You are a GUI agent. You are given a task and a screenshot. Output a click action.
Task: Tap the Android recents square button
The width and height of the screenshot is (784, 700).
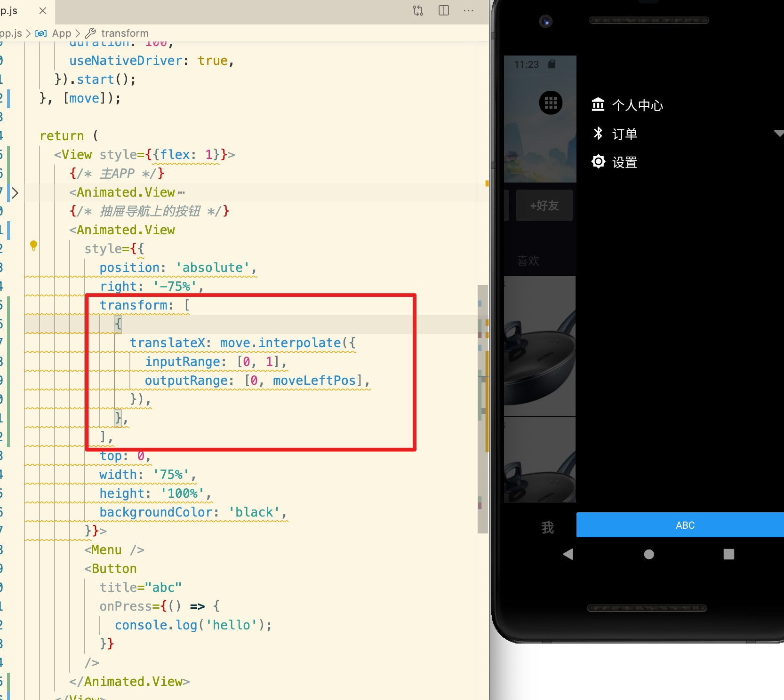(729, 554)
